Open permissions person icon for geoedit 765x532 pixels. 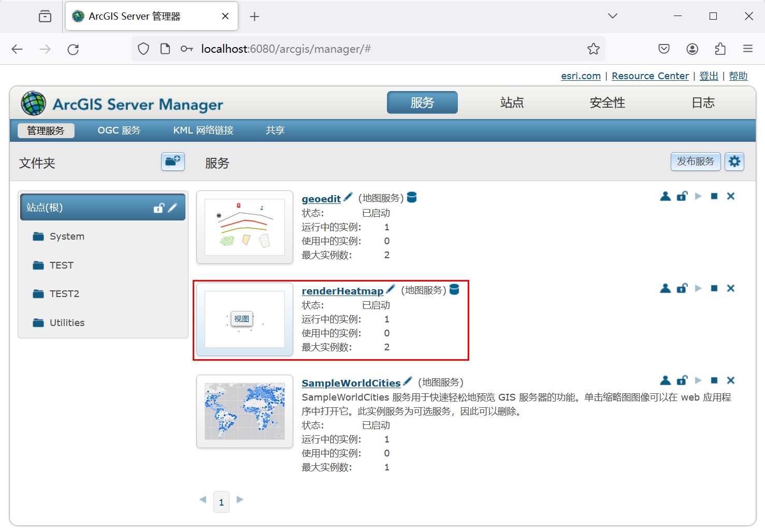tap(666, 196)
